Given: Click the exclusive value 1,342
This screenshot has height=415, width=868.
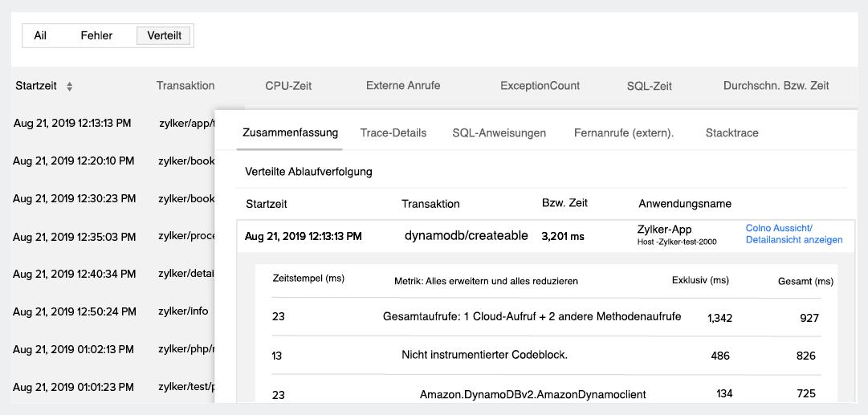Looking at the screenshot, I should pos(719,318).
